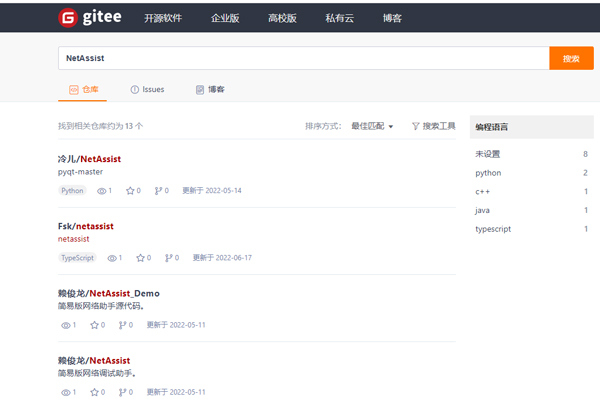Screen dimensions: 600x399
Task: Click the Gitee logo icon
Action: point(68,18)
